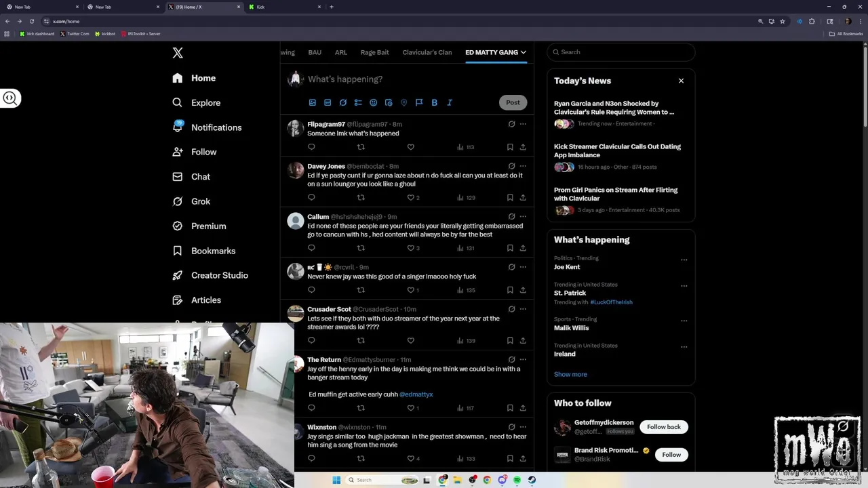868x488 pixels.
Task: Click the X search field
Action: click(x=621, y=52)
